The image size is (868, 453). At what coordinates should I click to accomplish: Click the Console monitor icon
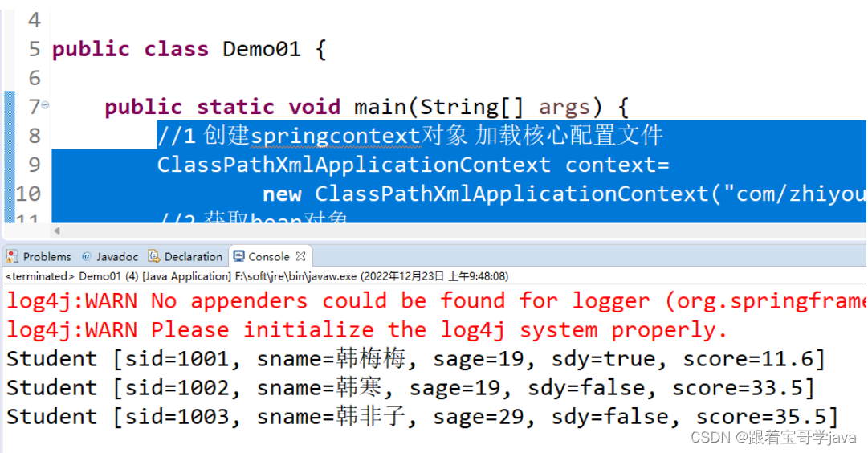[x=238, y=256]
